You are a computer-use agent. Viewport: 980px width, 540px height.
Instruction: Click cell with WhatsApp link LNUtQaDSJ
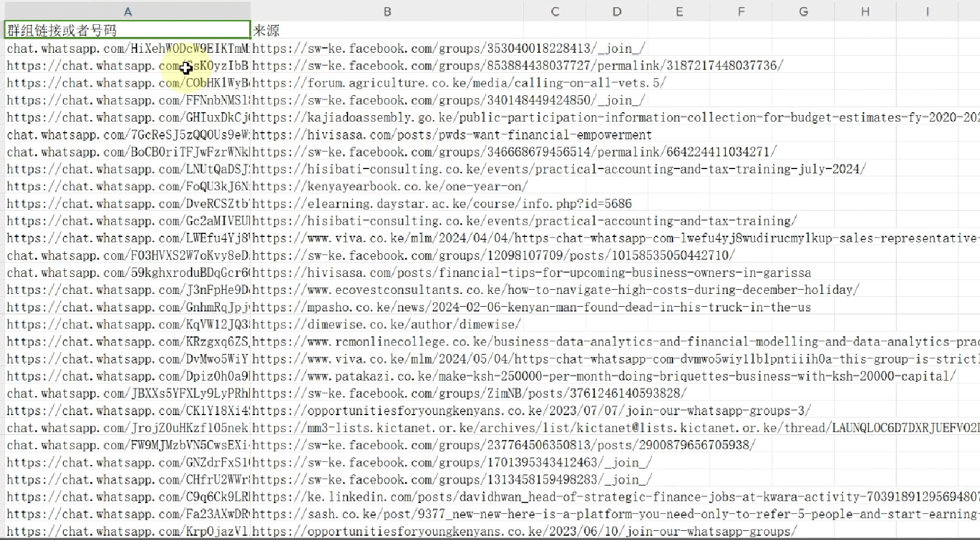click(x=127, y=169)
